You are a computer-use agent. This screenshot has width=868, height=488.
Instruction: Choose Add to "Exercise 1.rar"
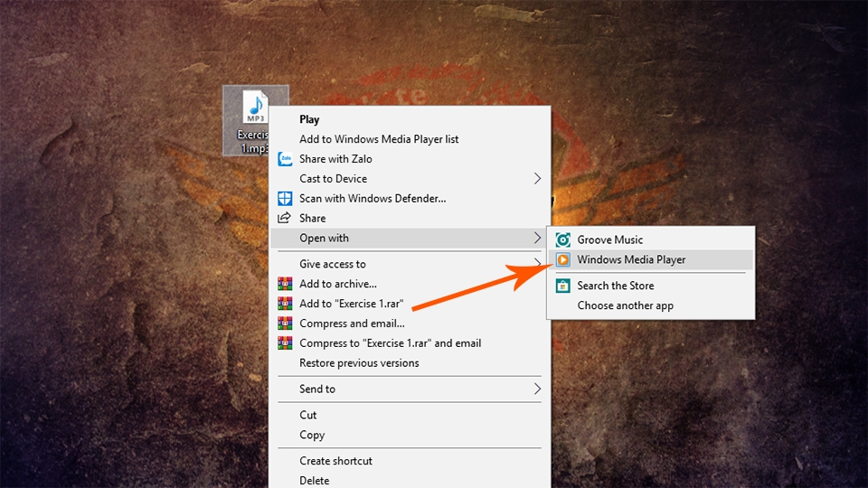(x=410, y=304)
